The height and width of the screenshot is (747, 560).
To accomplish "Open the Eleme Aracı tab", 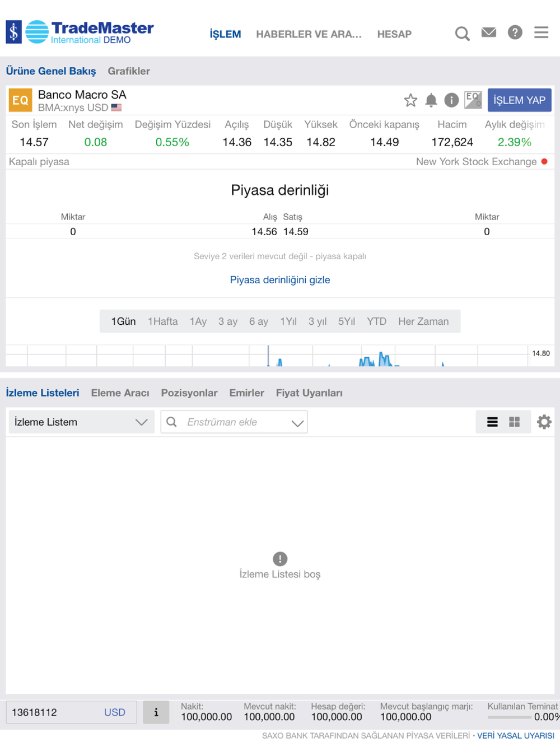I will (x=120, y=393).
